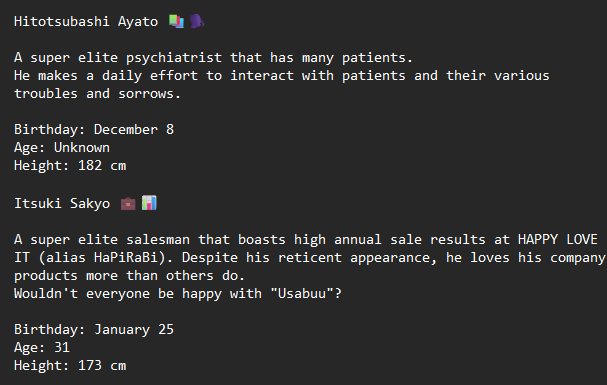
Task: Click the phrase troubles and sorrows
Action: pos(97,94)
